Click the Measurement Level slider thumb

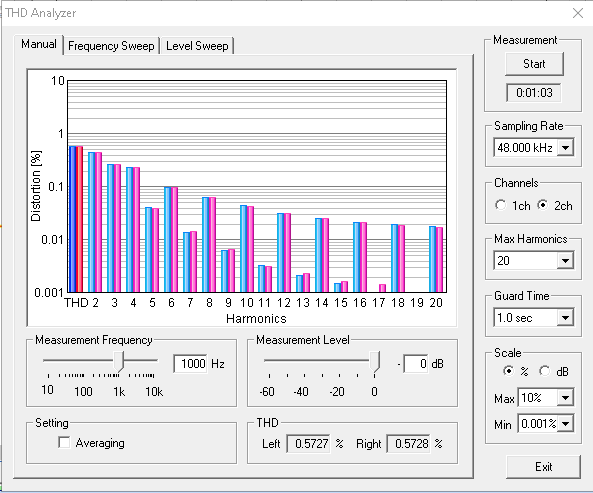tap(374, 361)
